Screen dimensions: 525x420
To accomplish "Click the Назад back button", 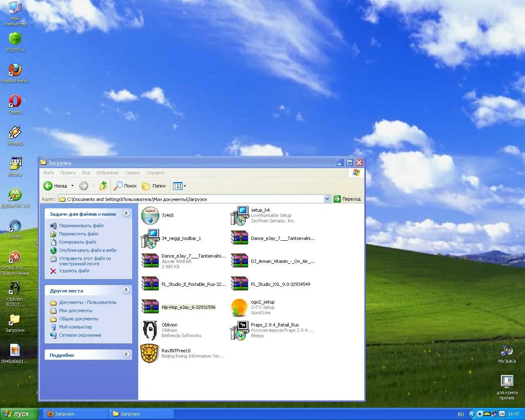I will click(x=56, y=186).
